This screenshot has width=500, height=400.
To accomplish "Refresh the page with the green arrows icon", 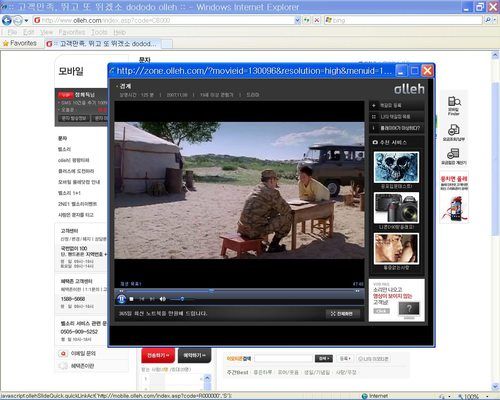I will click(x=307, y=20).
